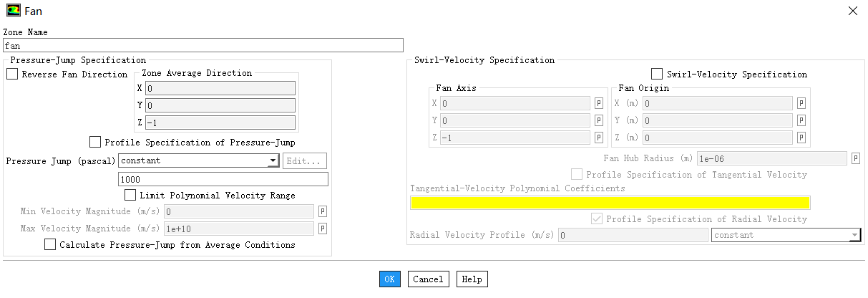Click the P icon for Max Velocity Magnitude
The width and height of the screenshot is (868, 298).
point(323,229)
